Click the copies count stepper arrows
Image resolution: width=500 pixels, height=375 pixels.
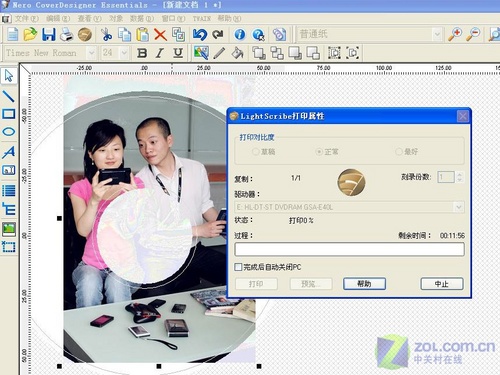(460, 177)
